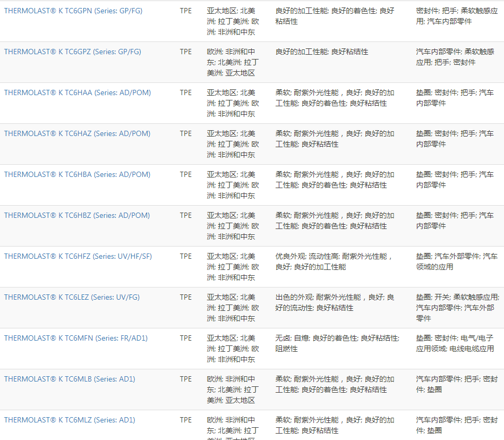Open THERMOLAST K TC6GPZ (Series: GP/FG) link
504x440 pixels.
coord(73,52)
